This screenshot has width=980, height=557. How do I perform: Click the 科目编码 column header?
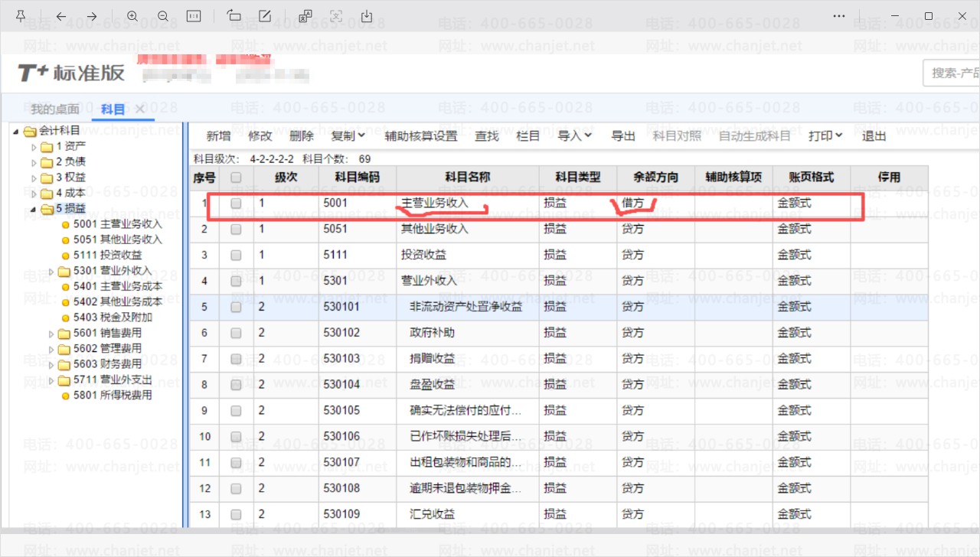(x=357, y=178)
